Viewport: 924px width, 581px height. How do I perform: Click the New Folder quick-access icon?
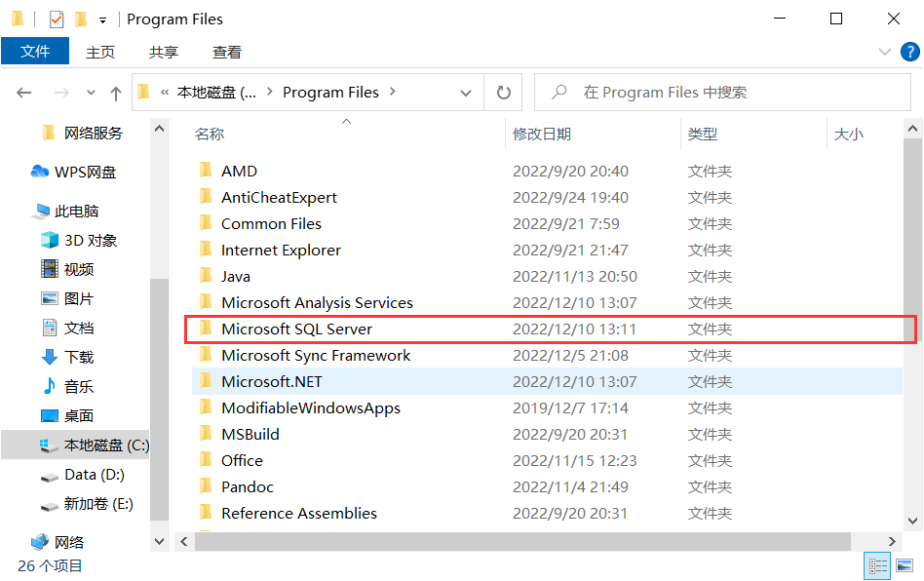tap(81, 19)
